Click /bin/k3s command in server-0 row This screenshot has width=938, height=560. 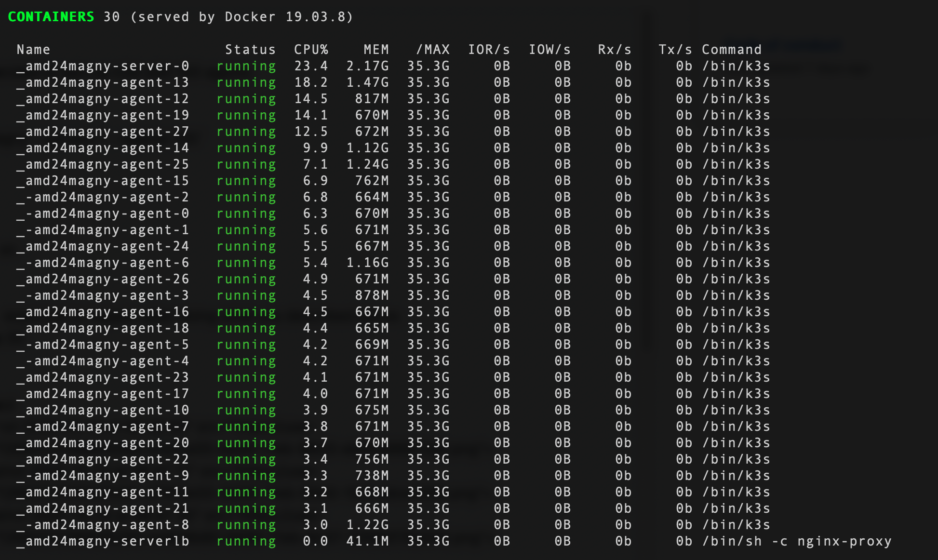tap(737, 66)
